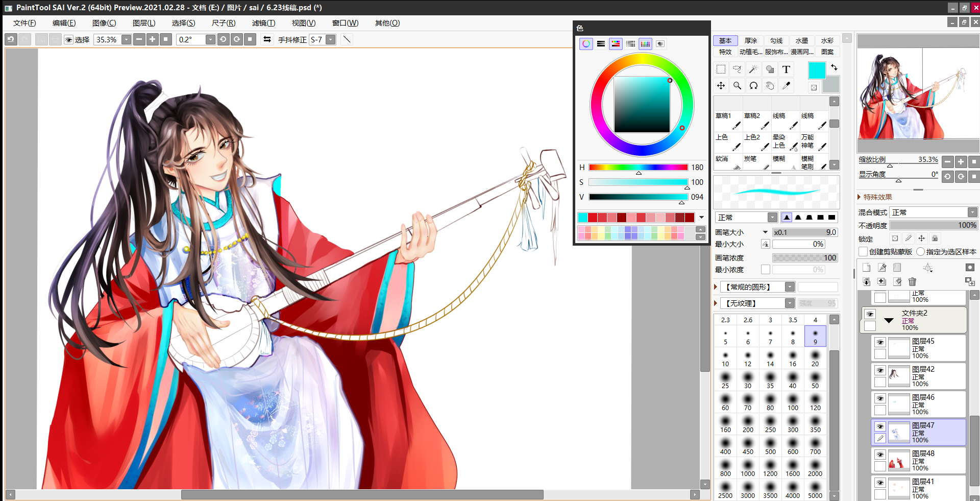Merge layer down with the arrow icon
The height and width of the screenshot is (501, 980).
pos(866,281)
